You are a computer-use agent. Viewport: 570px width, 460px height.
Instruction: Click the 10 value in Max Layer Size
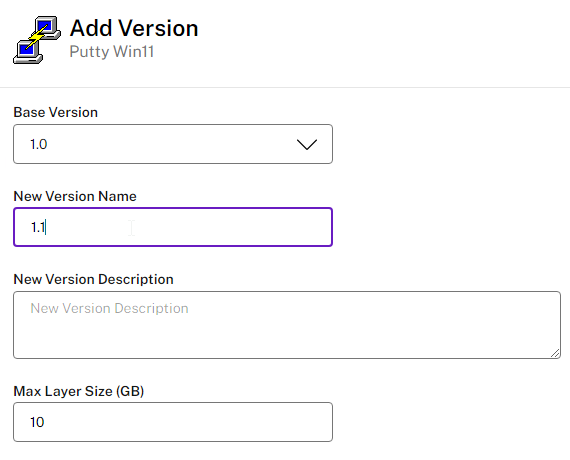click(x=37, y=422)
